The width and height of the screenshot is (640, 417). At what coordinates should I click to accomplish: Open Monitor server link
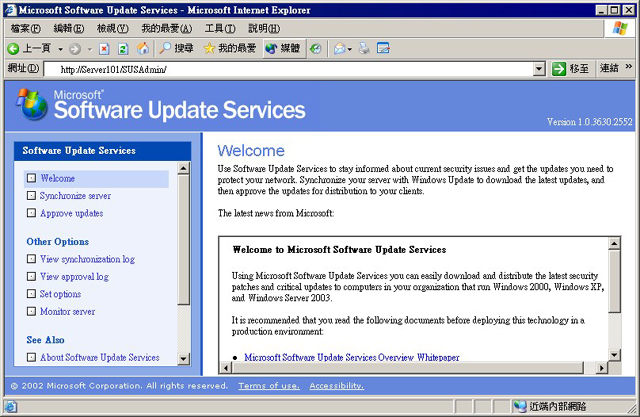(67, 311)
